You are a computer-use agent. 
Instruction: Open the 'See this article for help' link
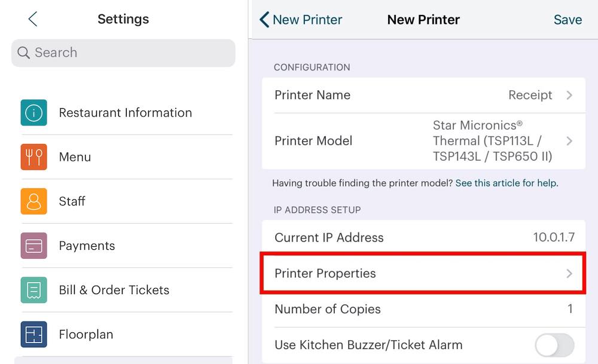(505, 183)
